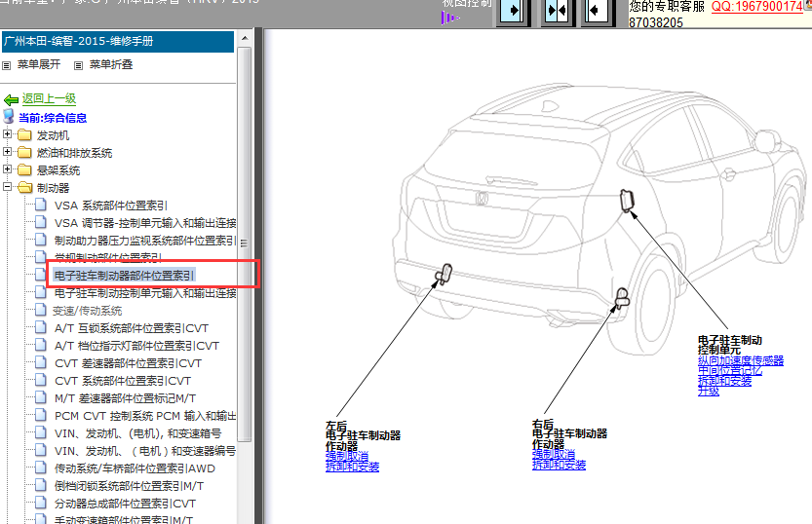Click document icon beside 倒档闭锁系统部件位置索引M/T

[40, 485]
